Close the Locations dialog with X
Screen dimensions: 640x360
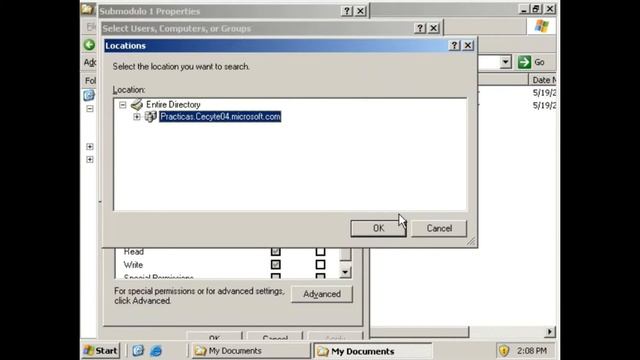pos(468,45)
